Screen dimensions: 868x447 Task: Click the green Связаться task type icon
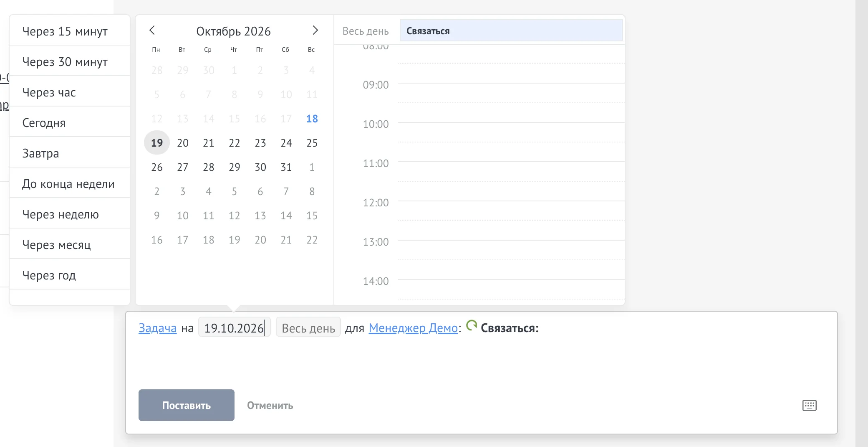[471, 325]
